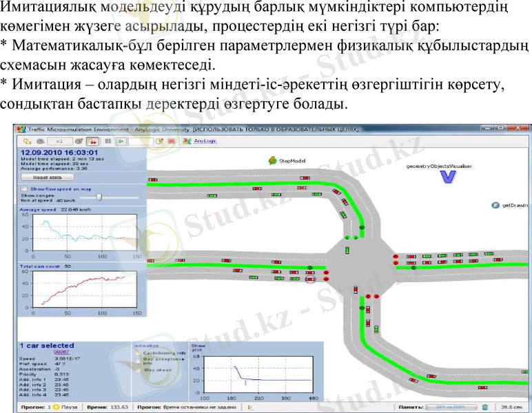Open the AnyLogic link in toolbar
Screen dimensions: 532x413
[x=205, y=141]
